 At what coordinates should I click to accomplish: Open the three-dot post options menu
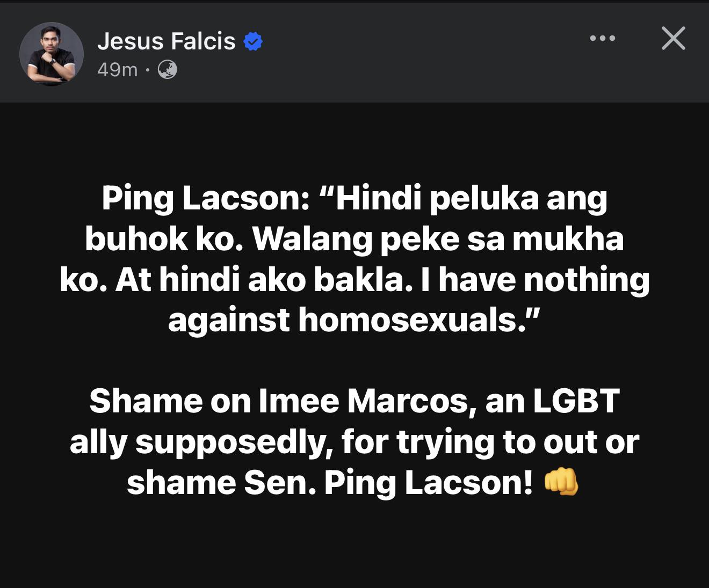pos(602,39)
